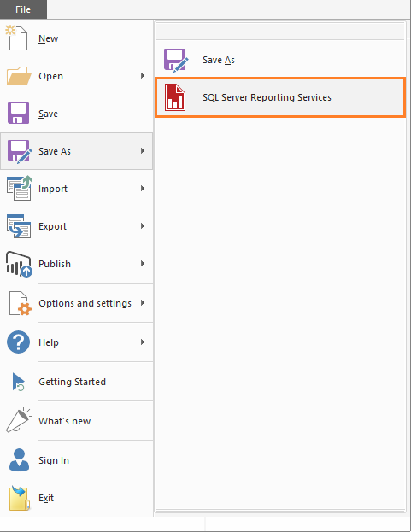Expand the Import submenu arrow
This screenshot has width=411, height=532.
click(143, 189)
